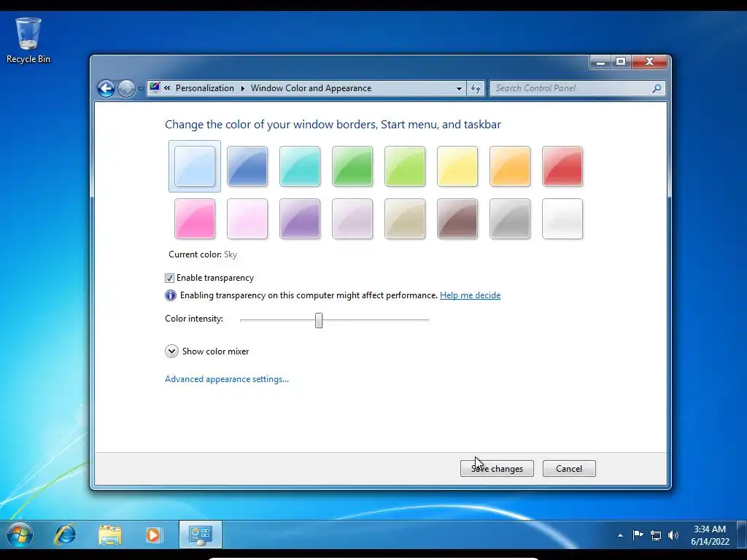Choose the red color swatch

(562, 166)
